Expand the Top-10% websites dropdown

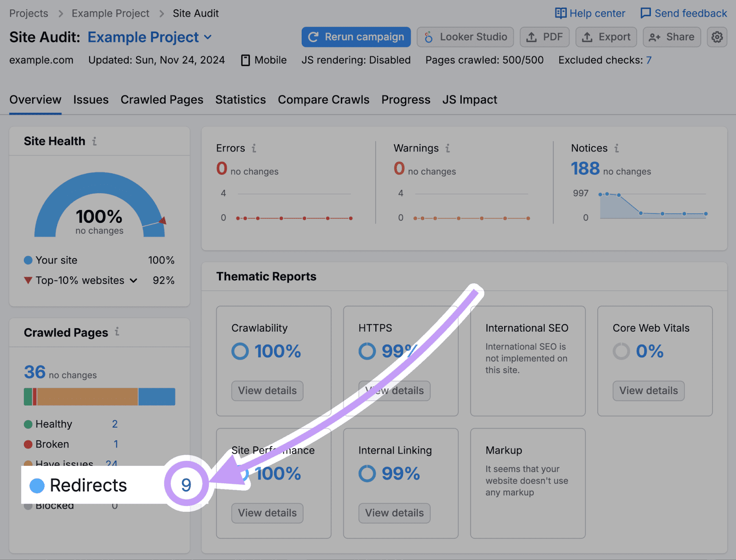[x=134, y=280]
